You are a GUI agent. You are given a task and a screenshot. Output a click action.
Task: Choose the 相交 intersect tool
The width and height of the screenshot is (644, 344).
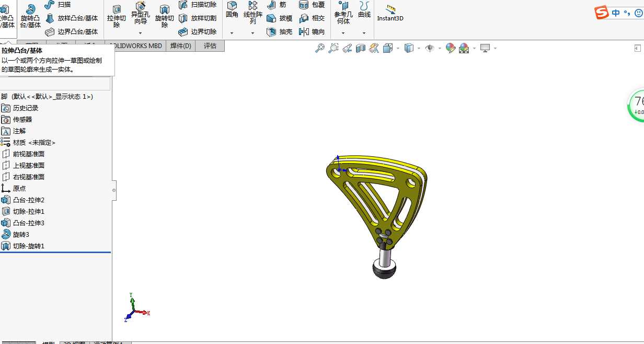[x=312, y=18]
